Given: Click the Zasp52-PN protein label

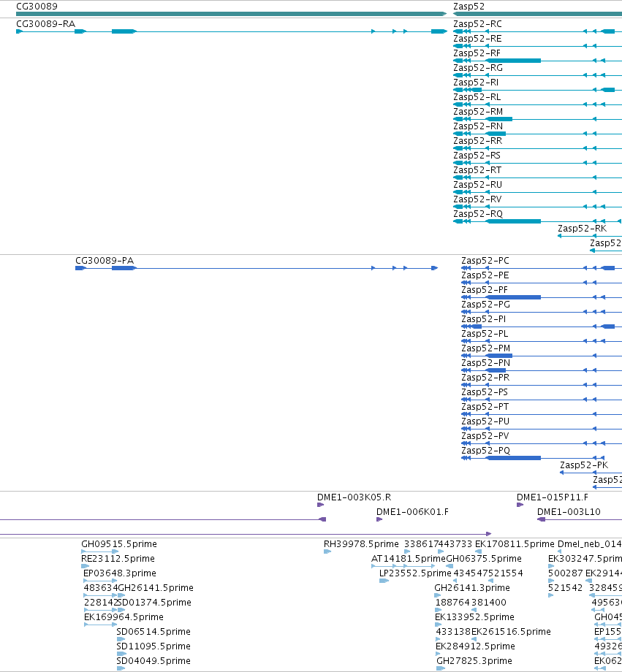Looking at the screenshot, I should tap(485, 362).
